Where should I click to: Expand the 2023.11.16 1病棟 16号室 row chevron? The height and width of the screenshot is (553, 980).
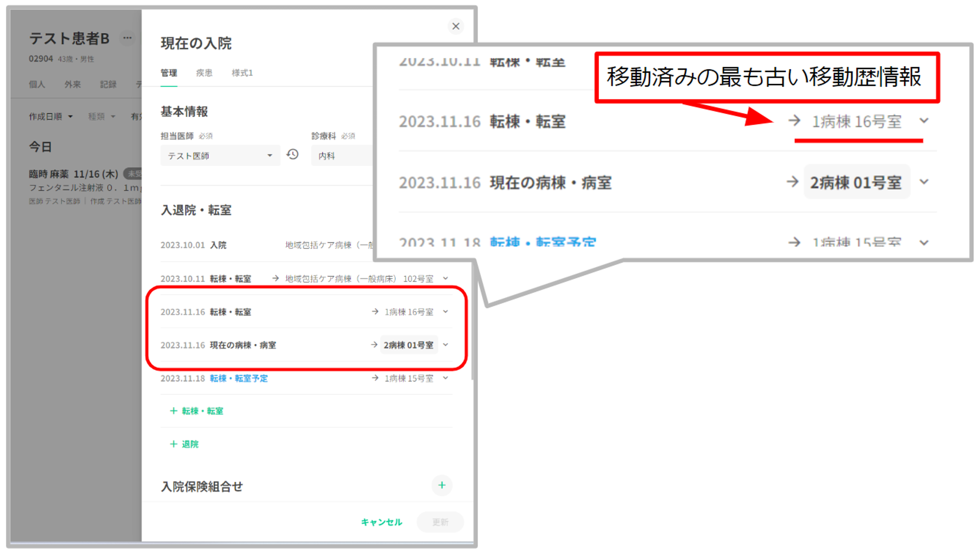click(445, 312)
